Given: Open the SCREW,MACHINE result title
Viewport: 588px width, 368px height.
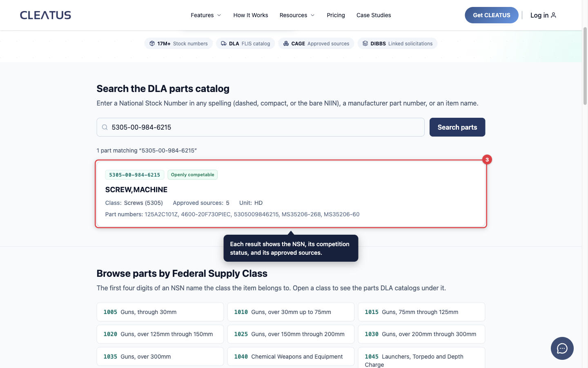Looking at the screenshot, I should (136, 190).
